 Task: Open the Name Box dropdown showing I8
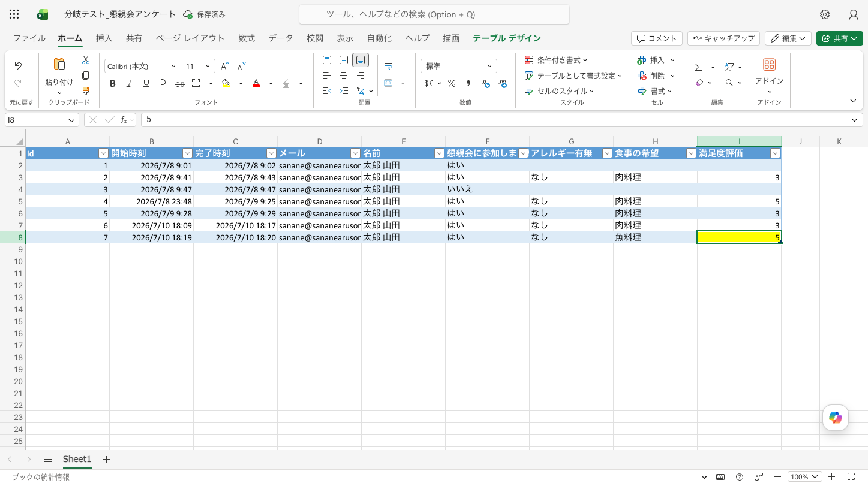tap(72, 120)
